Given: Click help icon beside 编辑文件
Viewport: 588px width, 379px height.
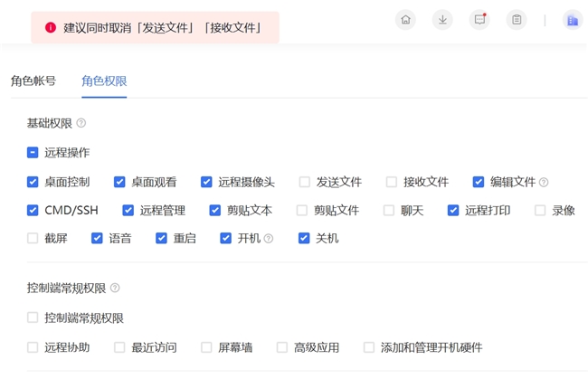Looking at the screenshot, I should pos(544,182).
